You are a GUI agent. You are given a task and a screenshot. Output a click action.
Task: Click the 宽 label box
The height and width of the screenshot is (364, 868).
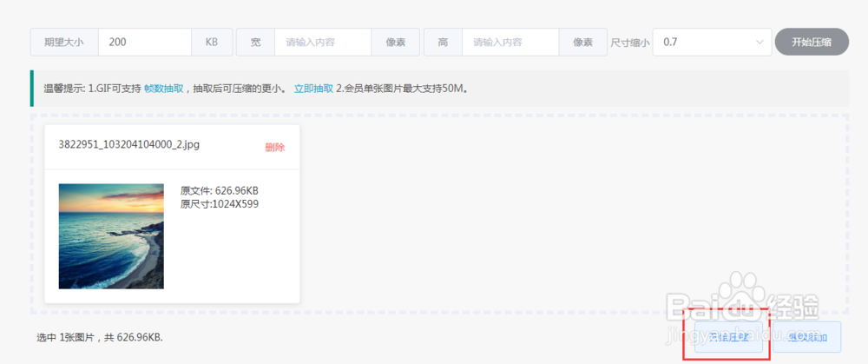pyautogui.click(x=256, y=42)
